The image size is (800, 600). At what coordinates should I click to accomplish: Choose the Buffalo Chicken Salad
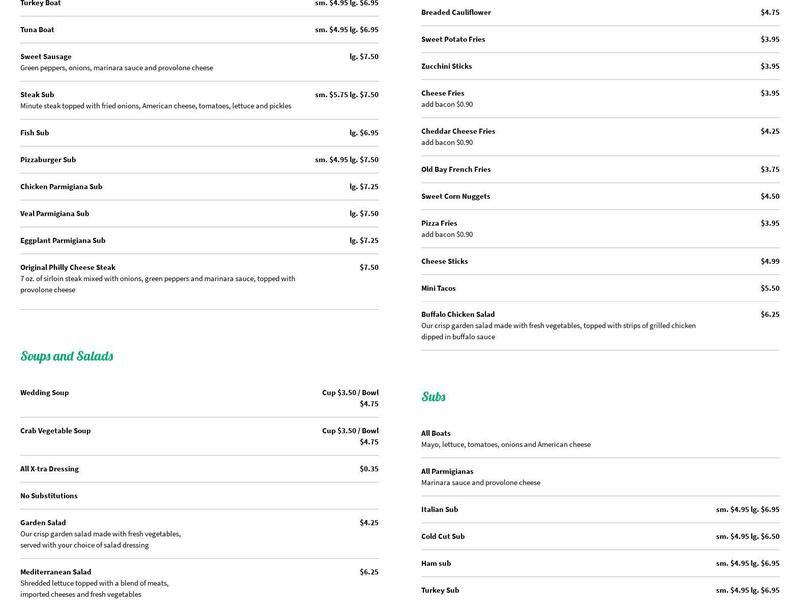pyautogui.click(x=458, y=315)
